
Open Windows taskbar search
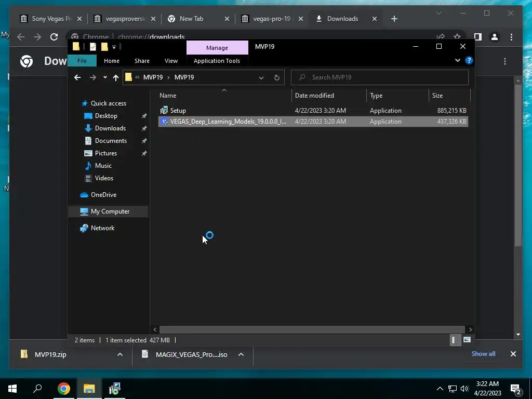tap(37, 388)
